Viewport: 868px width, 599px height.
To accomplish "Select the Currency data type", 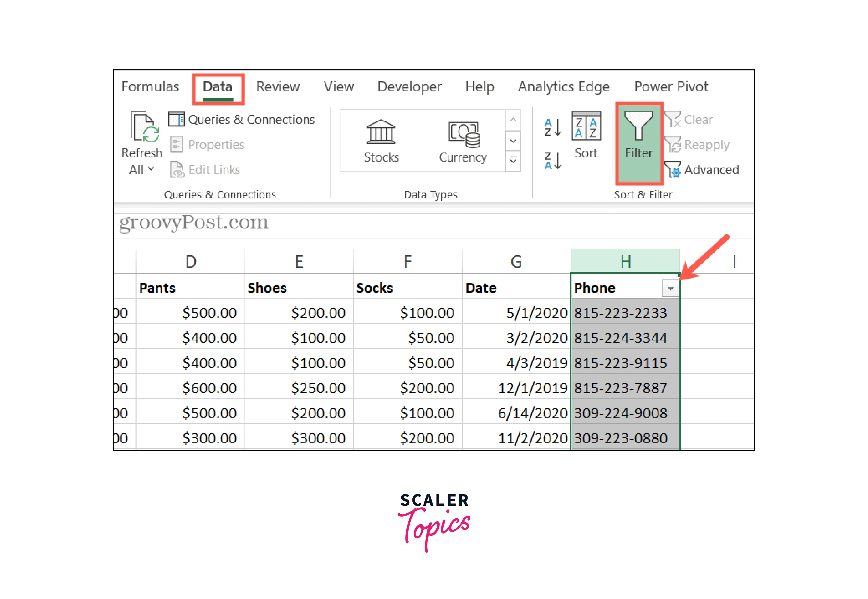I will [463, 141].
